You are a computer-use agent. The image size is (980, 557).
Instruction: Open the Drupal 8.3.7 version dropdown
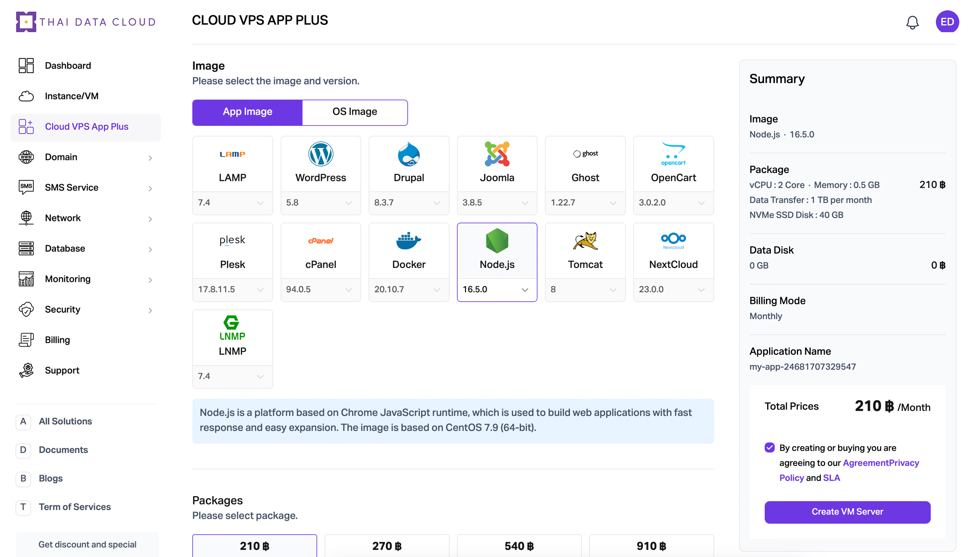click(409, 203)
